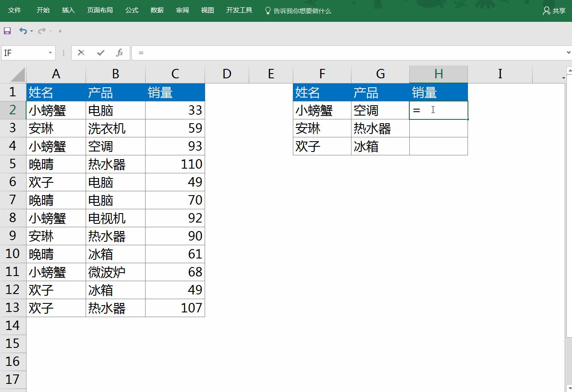Open the 文件 menu

point(15,10)
